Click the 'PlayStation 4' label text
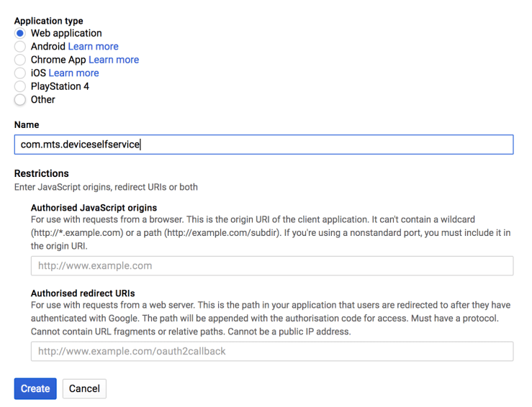 coord(60,86)
